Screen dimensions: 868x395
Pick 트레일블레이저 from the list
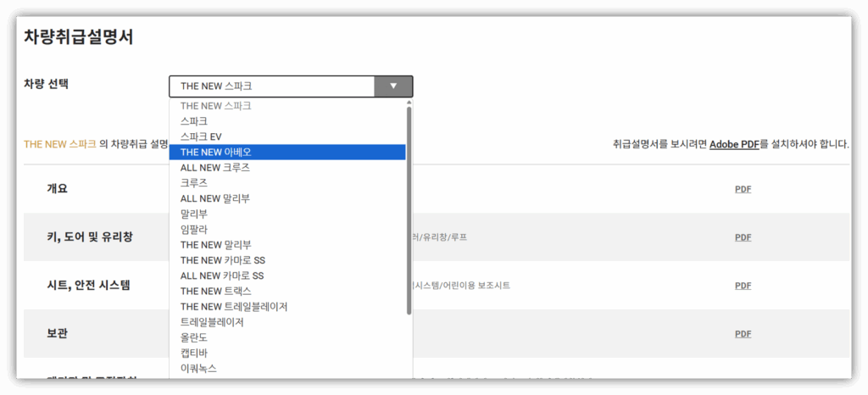tap(287, 322)
